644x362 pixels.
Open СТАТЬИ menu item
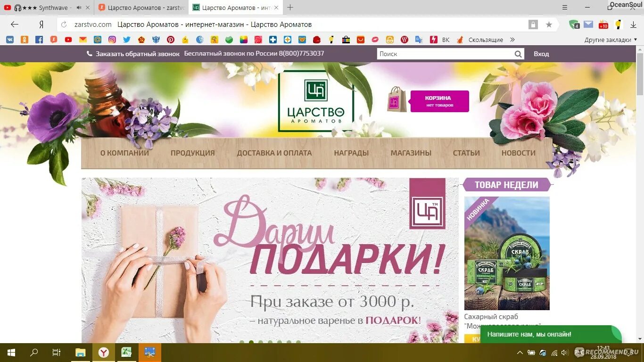click(x=466, y=153)
